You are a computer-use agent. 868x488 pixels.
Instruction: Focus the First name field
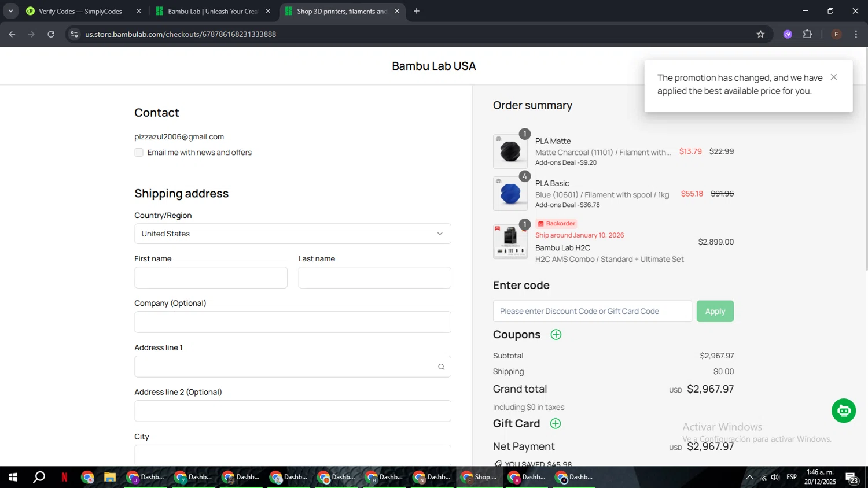[x=211, y=278]
